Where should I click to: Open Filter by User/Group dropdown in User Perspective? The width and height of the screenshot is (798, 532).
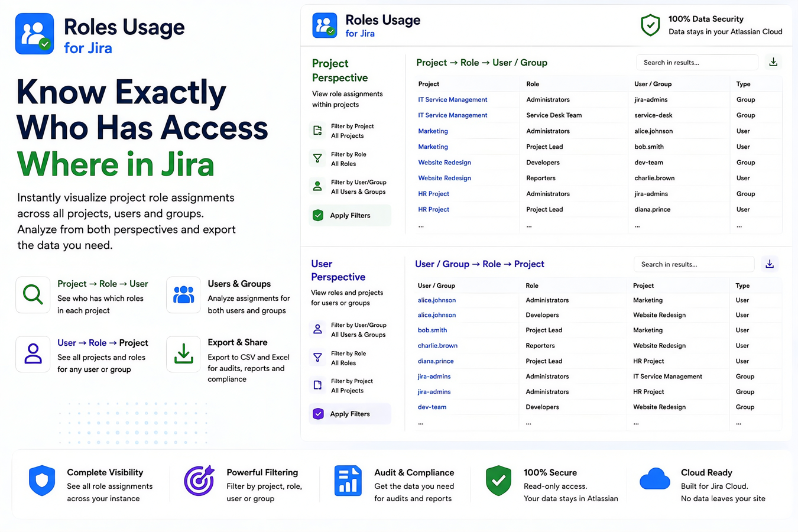pos(359,330)
